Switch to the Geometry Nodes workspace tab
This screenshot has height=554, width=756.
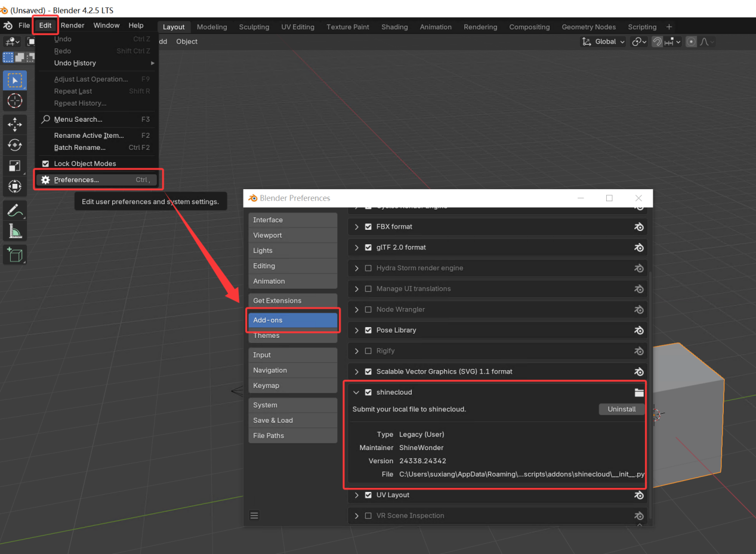tap(589, 27)
